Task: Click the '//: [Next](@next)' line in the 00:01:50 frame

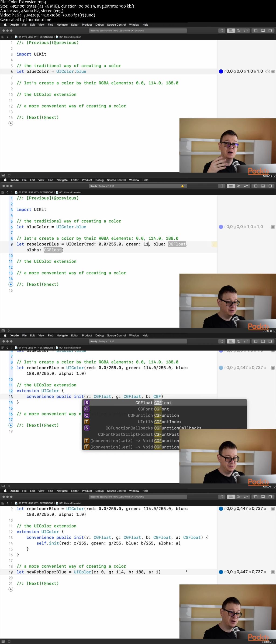Action: (x=38, y=117)
